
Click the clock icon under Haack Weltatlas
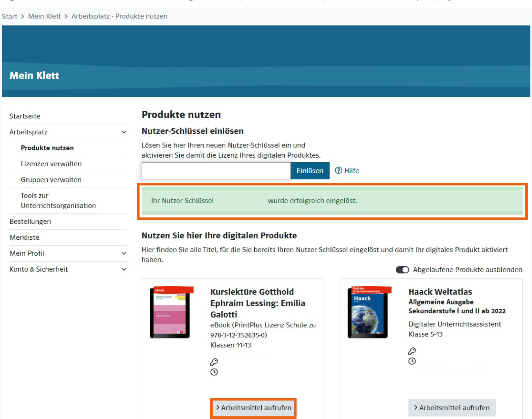[x=412, y=361]
